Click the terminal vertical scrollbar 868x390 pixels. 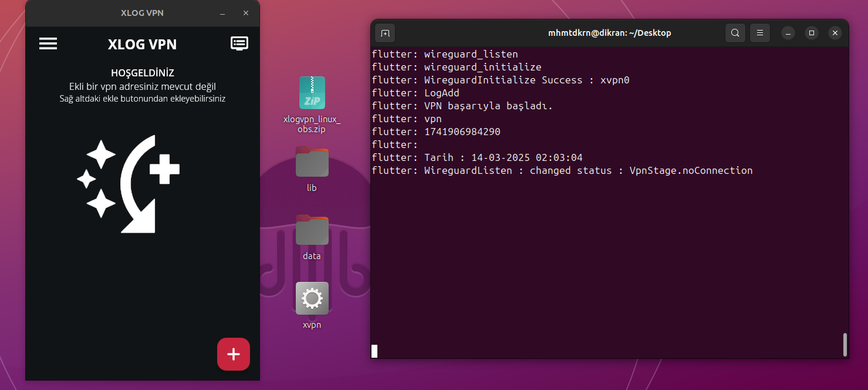[x=845, y=344]
